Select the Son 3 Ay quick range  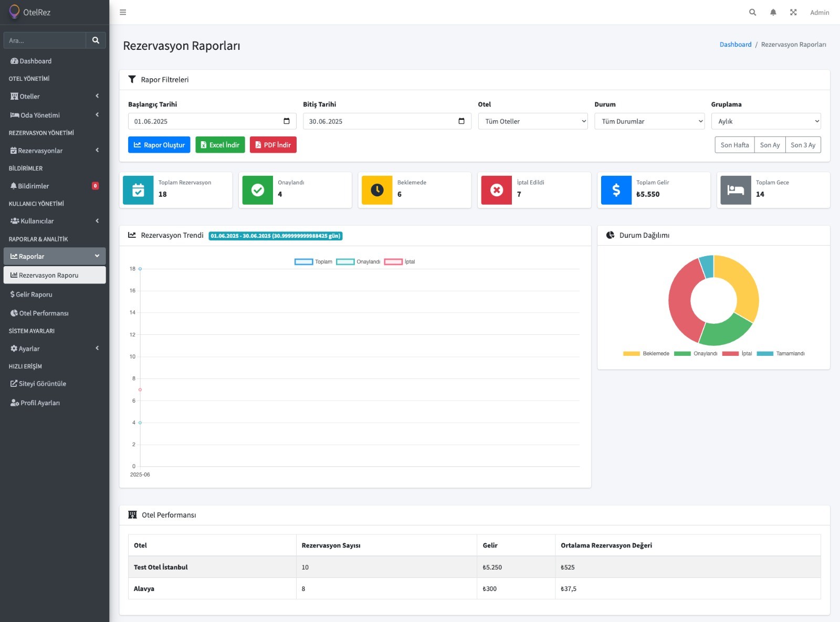pos(803,145)
